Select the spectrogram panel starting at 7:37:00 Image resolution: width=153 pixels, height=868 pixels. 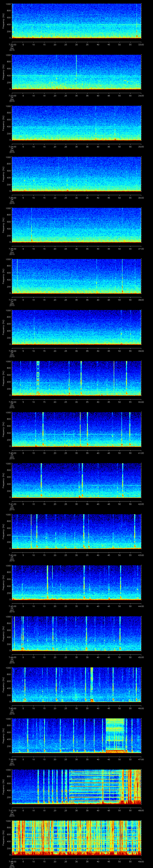point(77,276)
